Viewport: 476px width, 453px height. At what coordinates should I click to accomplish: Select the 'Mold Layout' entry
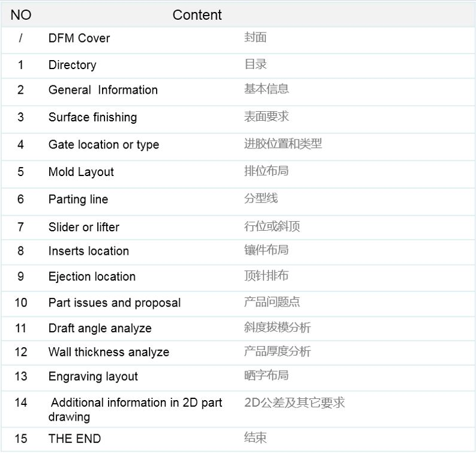click(x=81, y=172)
